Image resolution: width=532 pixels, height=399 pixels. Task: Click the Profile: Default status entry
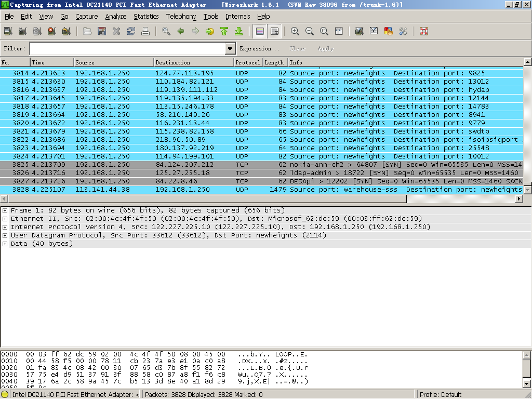pos(441,395)
